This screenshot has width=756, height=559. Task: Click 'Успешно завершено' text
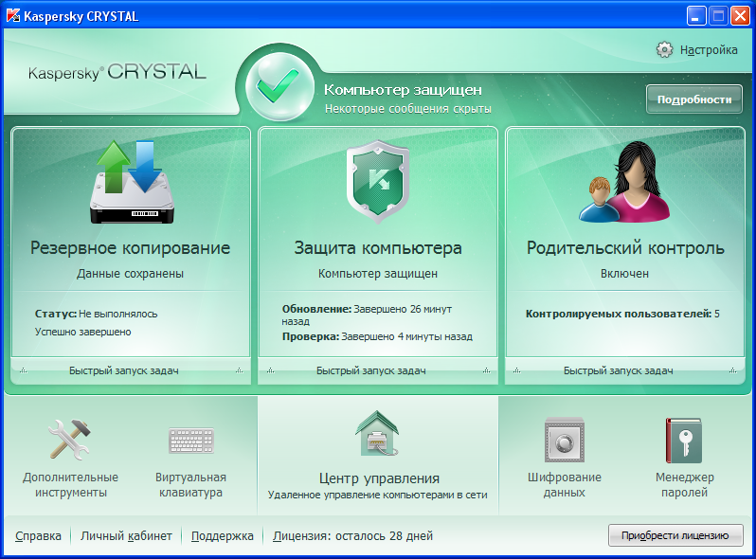pyautogui.click(x=83, y=332)
